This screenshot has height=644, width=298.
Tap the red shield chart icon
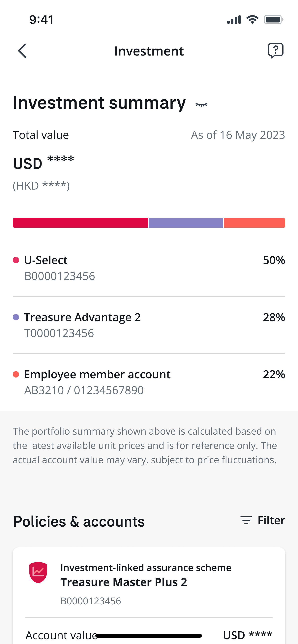38,572
